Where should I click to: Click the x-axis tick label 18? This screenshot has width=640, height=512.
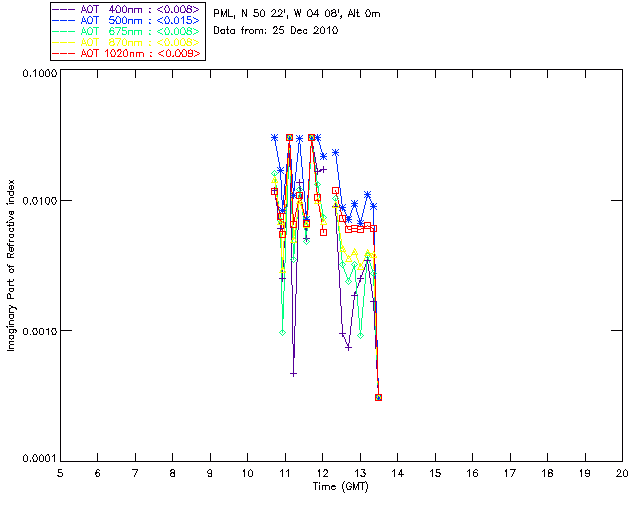pyautogui.click(x=547, y=473)
